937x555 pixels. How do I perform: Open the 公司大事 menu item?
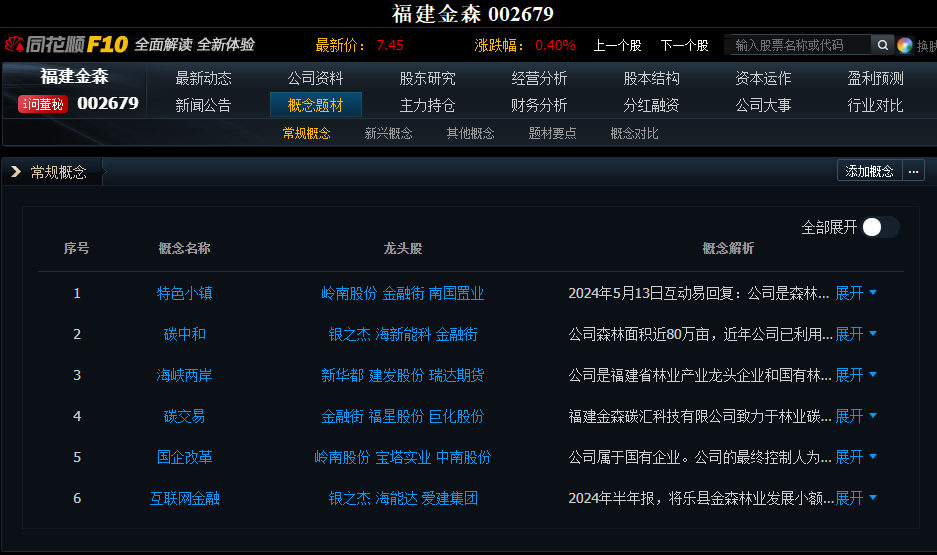pos(763,105)
